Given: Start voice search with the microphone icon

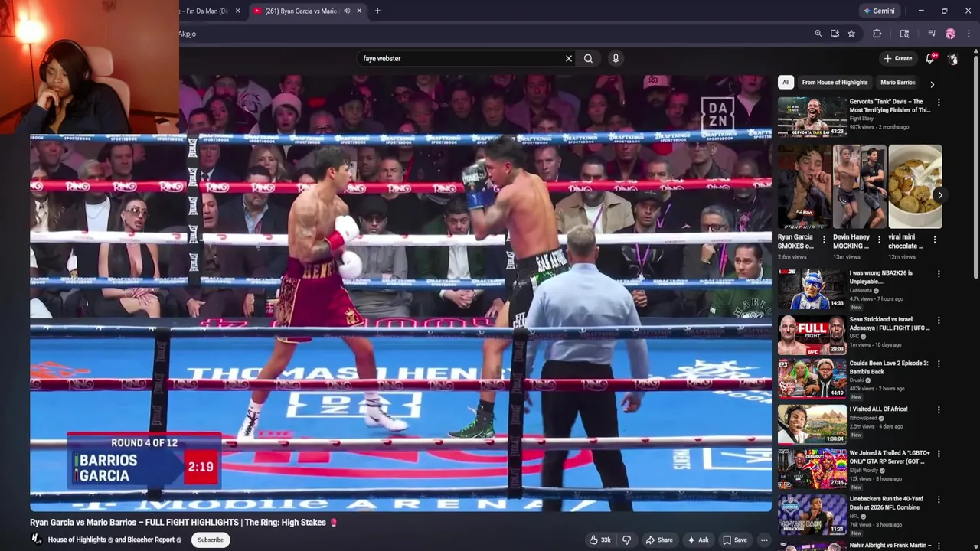Looking at the screenshot, I should (616, 58).
